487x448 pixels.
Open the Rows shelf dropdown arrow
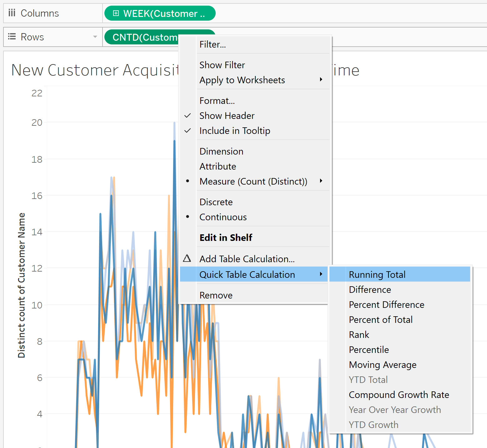point(95,37)
